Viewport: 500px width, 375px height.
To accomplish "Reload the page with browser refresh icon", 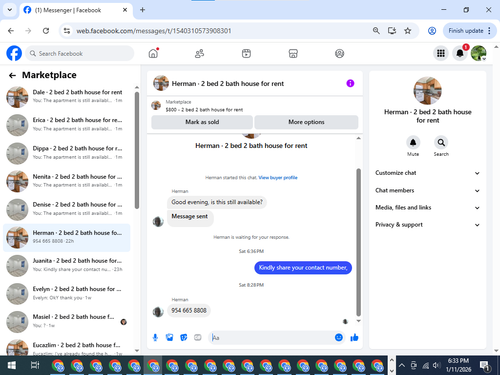I will click(46, 31).
